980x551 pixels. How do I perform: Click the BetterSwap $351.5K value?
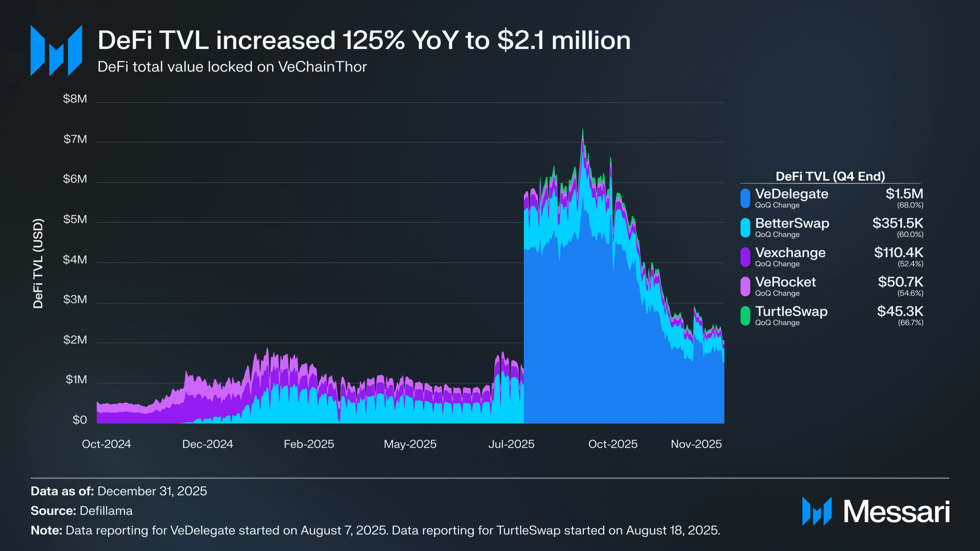[898, 223]
